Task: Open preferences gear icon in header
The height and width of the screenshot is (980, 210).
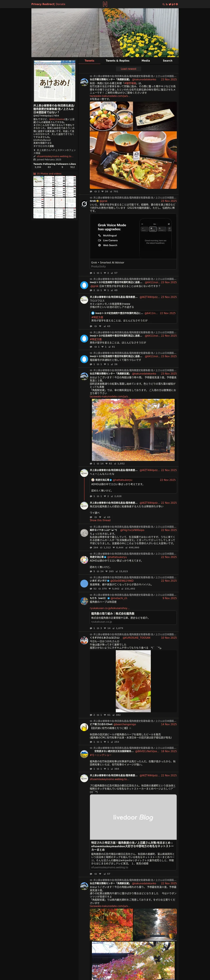Action: [x=177, y=4]
